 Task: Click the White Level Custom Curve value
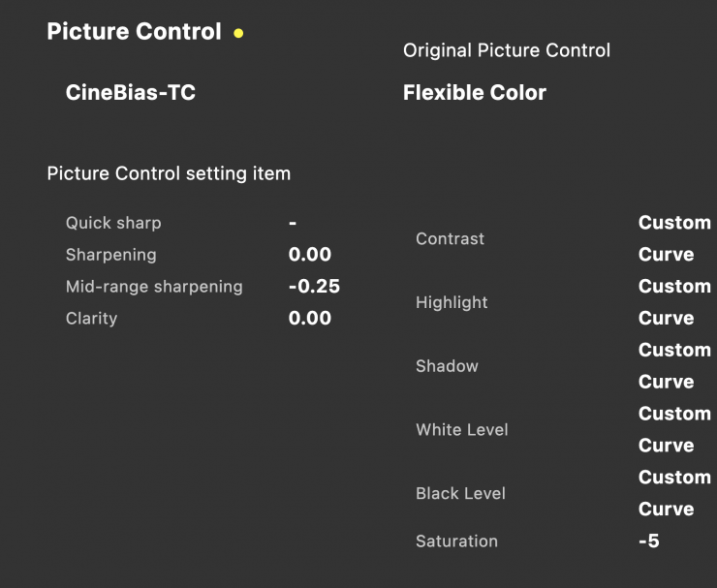[x=673, y=430]
